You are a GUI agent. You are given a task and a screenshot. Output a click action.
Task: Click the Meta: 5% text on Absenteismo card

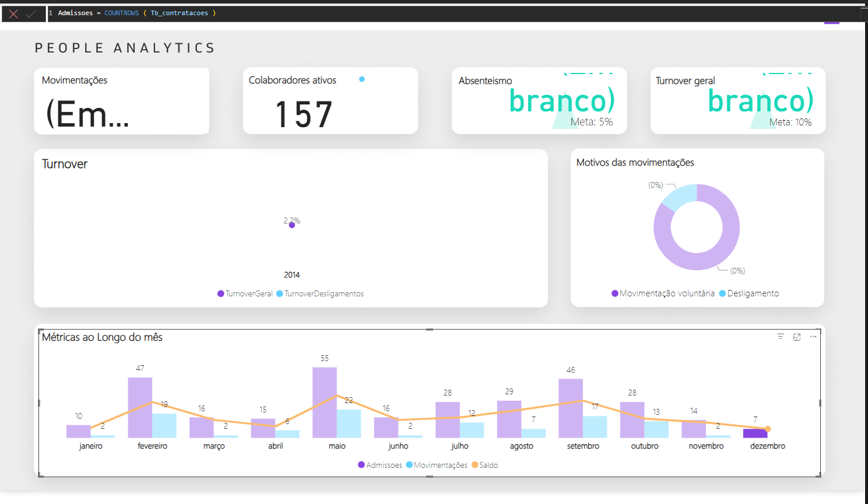(x=592, y=122)
